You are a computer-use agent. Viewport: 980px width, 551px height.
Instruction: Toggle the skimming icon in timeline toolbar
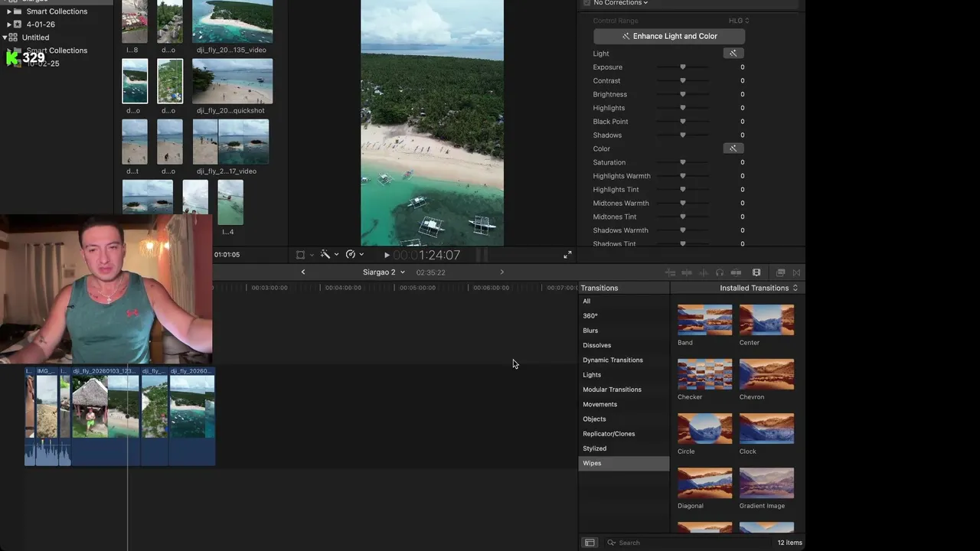[687, 272]
